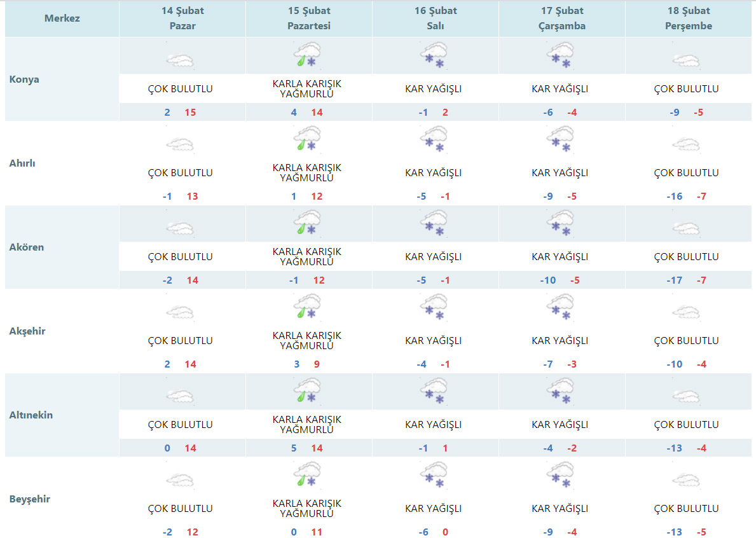Open the Beyşehir district row label
Image resolution: width=756 pixels, height=538 pixels.
(x=30, y=499)
